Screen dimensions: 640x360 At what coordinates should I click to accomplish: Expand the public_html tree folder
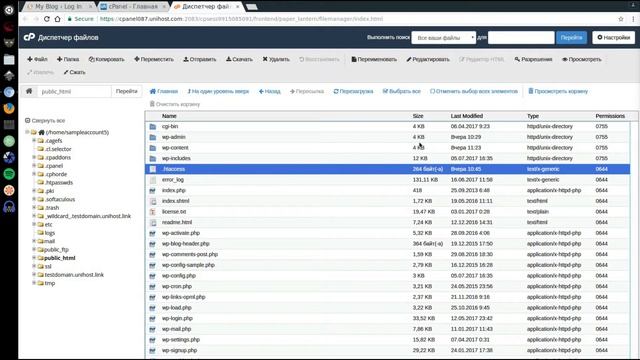(34, 258)
